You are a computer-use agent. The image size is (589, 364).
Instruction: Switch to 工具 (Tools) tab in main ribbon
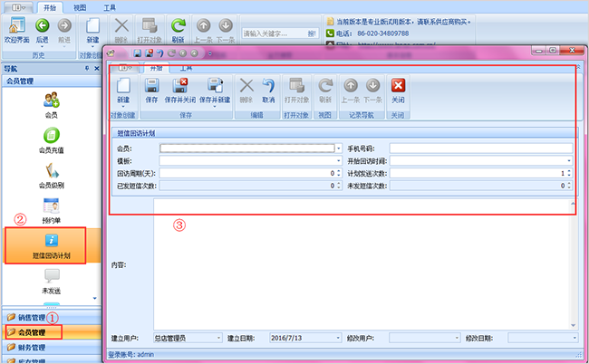pos(110,5)
